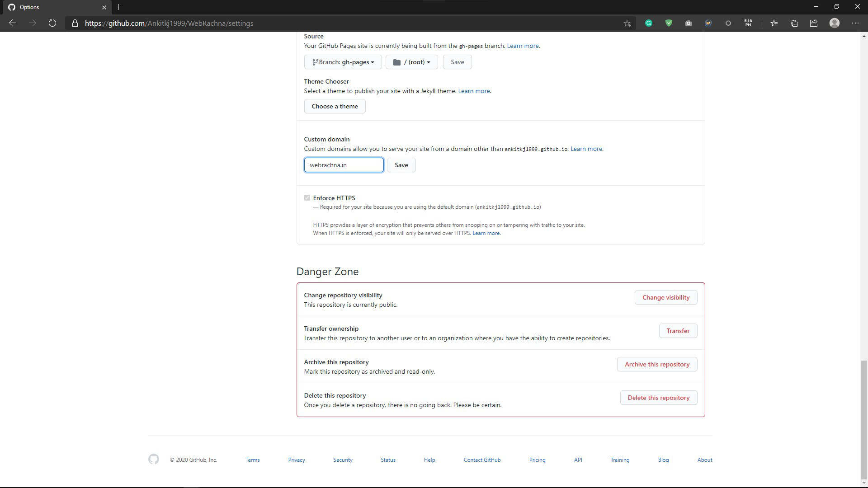
Task: Open the Favorites list icon
Action: click(x=774, y=23)
